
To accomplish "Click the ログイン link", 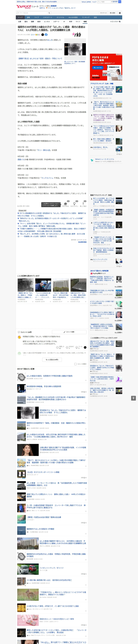I will point(42,8).
